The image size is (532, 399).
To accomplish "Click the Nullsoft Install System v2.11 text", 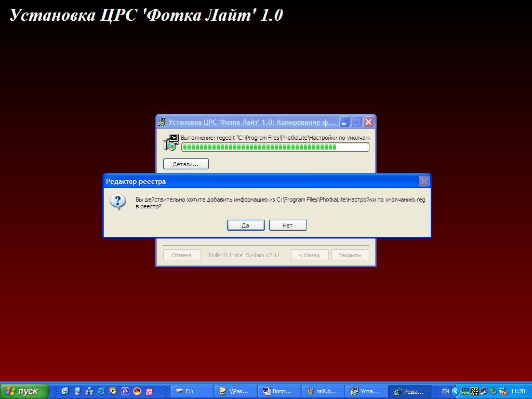I will click(244, 255).
